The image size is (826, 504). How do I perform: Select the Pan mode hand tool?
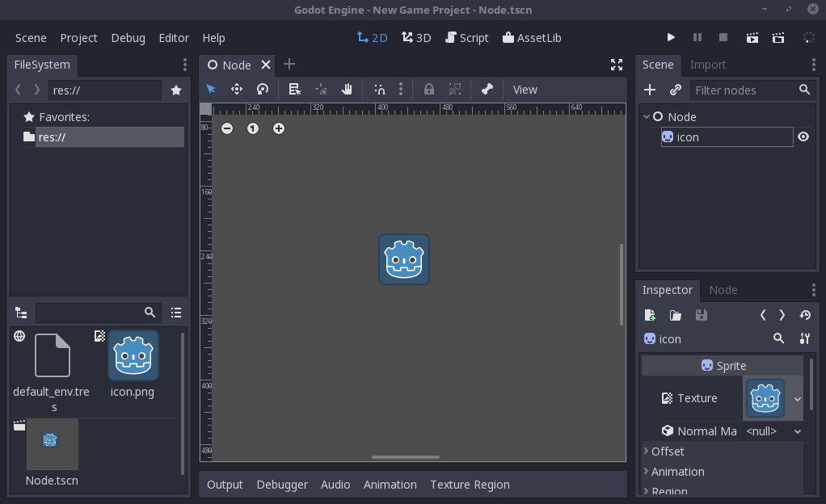pyautogui.click(x=346, y=89)
